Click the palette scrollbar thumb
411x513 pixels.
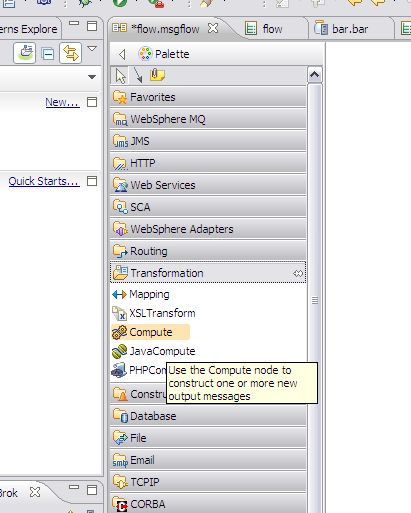pos(315,300)
